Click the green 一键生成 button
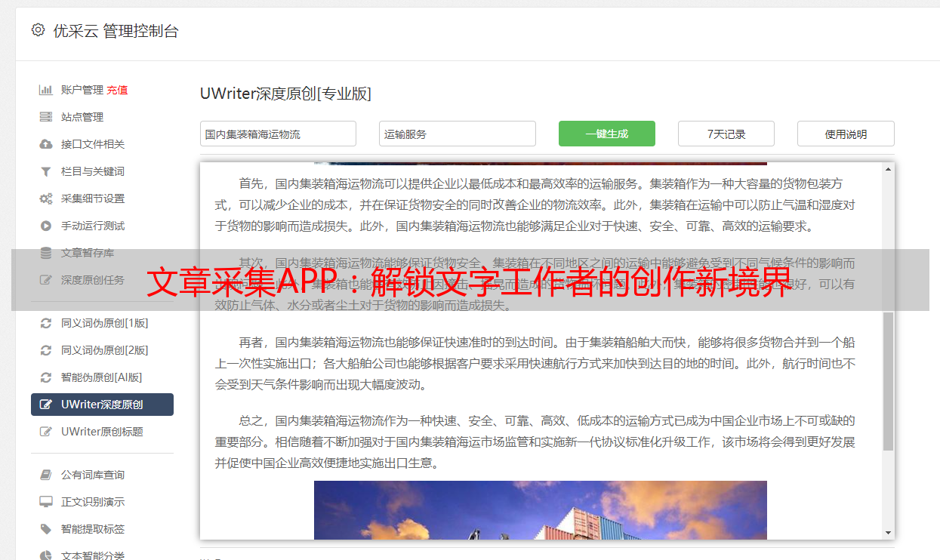 tap(607, 134)
